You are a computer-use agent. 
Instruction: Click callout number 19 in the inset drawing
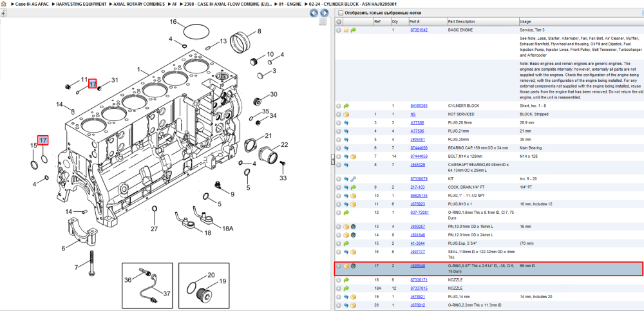[222, 281]
